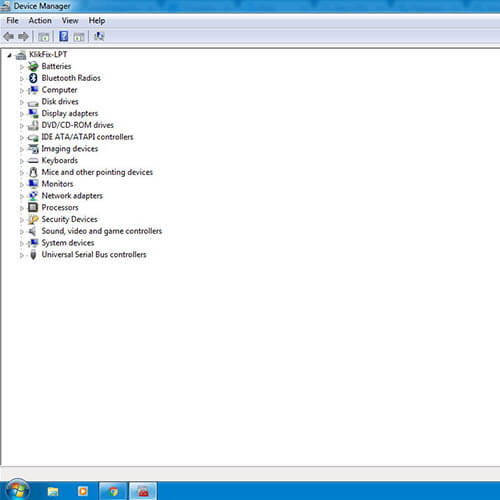
Task: Open Windows Explorer from the taskbar
Action: [53, 491]
